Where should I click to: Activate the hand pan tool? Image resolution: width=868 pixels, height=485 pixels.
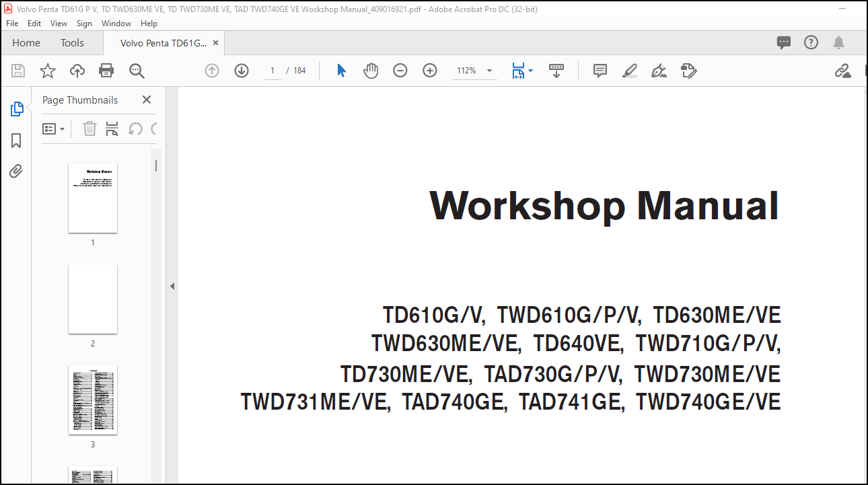(371, 71)
